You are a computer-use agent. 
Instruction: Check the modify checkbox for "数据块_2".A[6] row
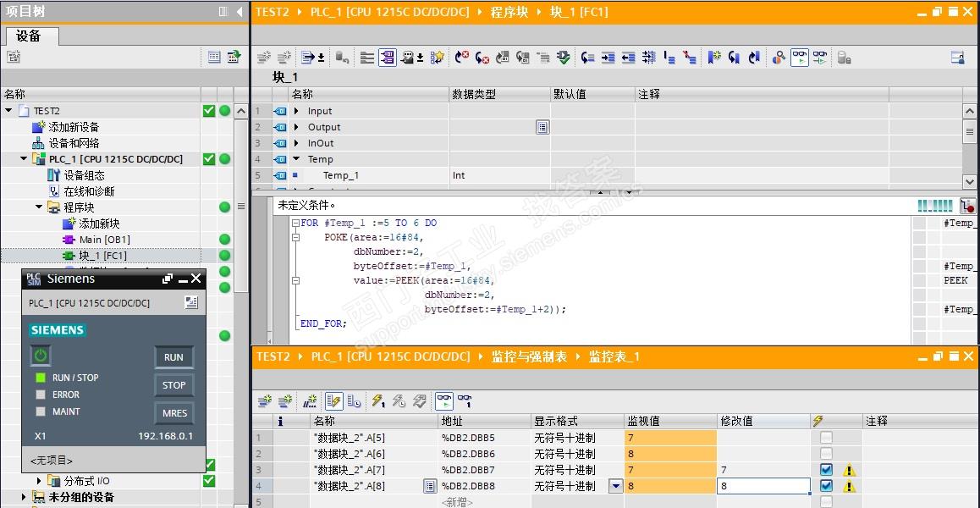[826, 454]
